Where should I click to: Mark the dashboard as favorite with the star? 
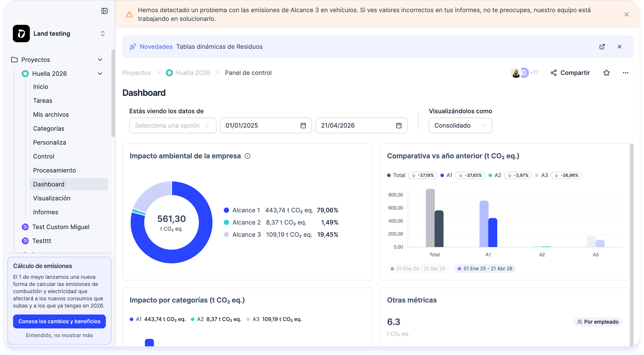tap(607, 73)
